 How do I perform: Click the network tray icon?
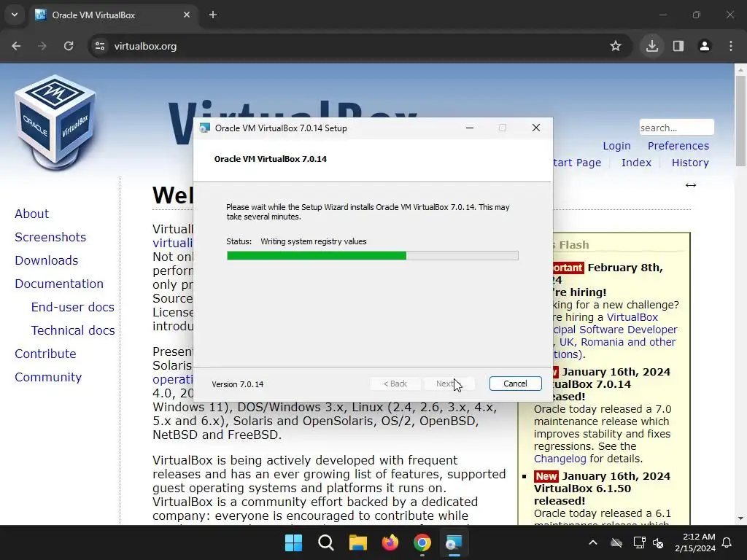point(639,542)
